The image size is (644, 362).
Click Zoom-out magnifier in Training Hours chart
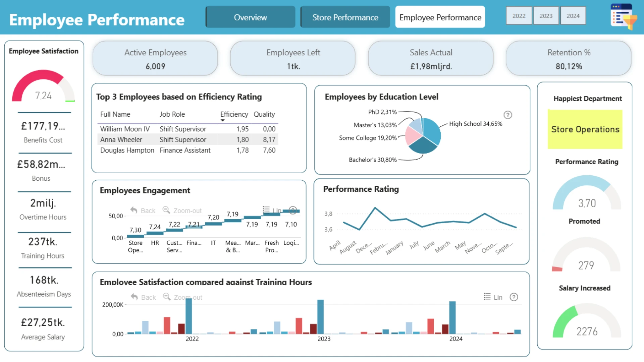click(166, 297)
